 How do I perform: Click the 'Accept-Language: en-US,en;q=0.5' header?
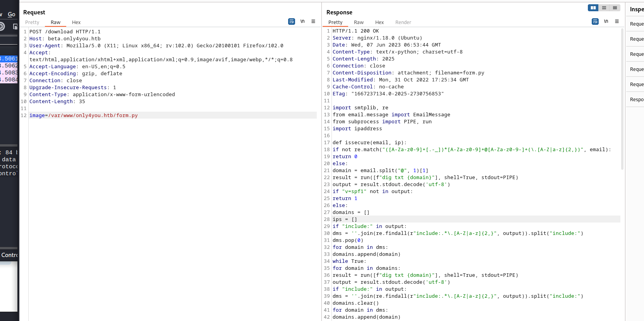tap(77, 67)
